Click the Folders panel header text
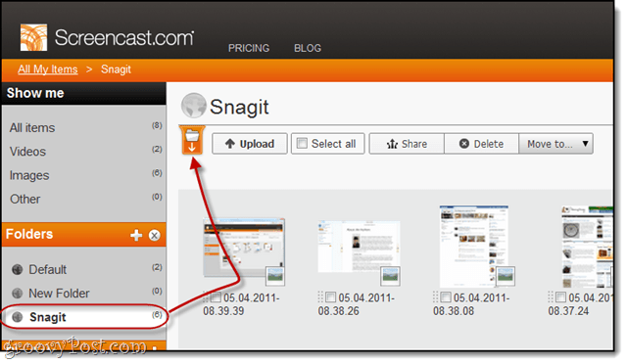The image size is (627, 364). pyautogui.click(x=29, y=234)
